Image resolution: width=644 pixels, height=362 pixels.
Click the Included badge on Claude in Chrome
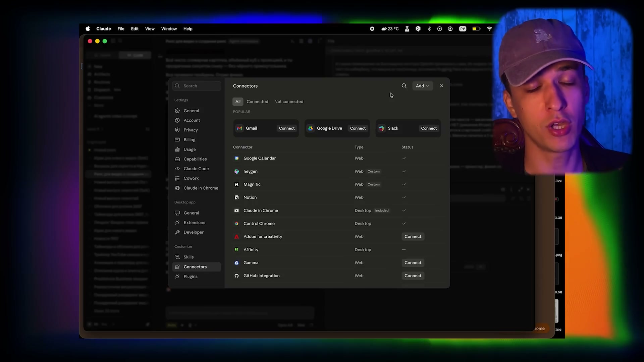click(x=382, y=210)
